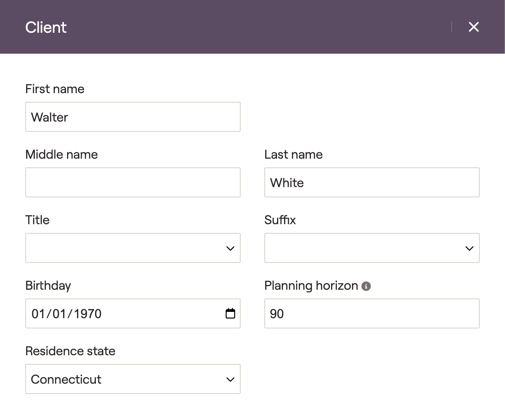The height and width of the screenshot is (420, 505).
Task: Click into the empty Middle name field
Action: pyautogui.click(x=133, y=183)
